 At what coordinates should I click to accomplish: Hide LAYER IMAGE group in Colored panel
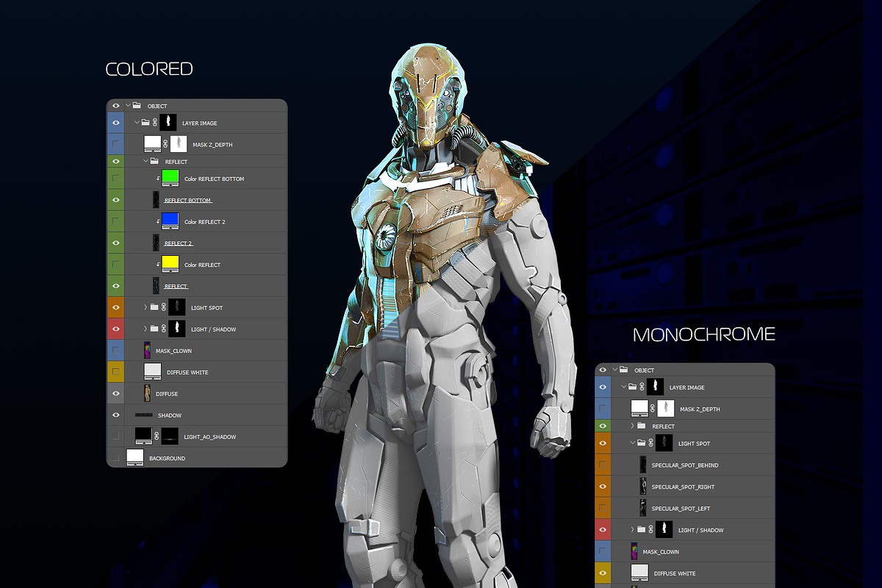point(116,123)
